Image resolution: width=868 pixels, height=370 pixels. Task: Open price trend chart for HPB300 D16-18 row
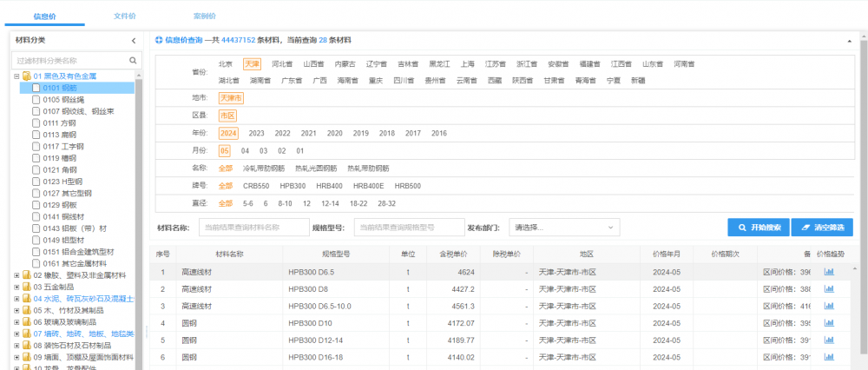pyautogui.click(x=829, y=357)
